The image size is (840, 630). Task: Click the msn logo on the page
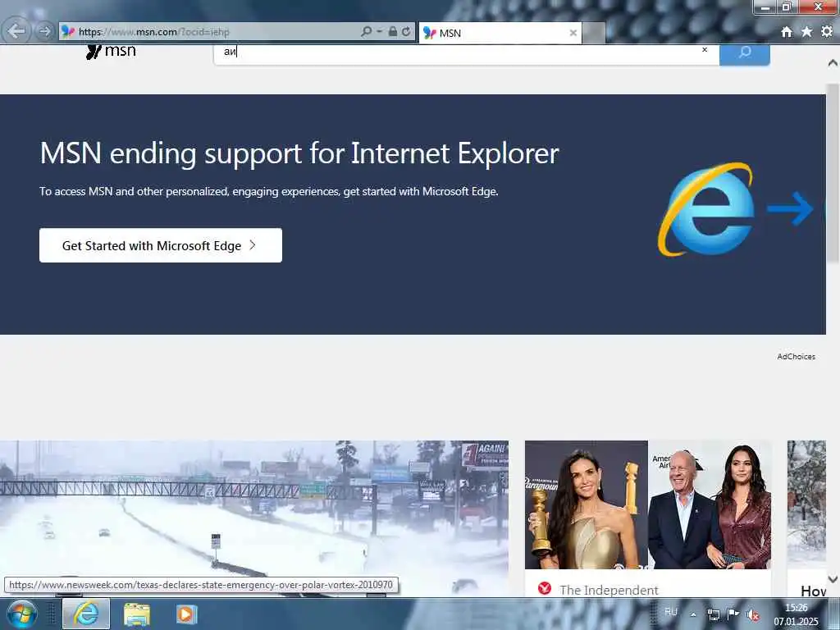tap(111, 52)
